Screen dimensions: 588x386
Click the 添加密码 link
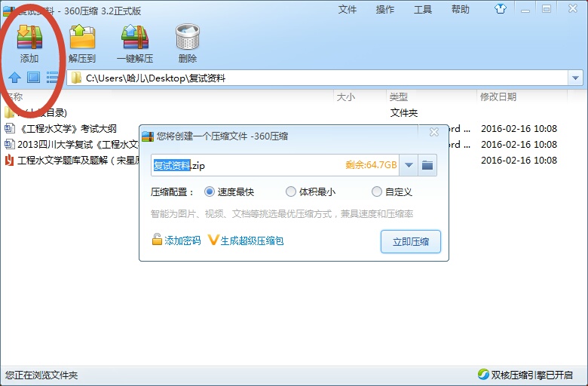point(182,240)
